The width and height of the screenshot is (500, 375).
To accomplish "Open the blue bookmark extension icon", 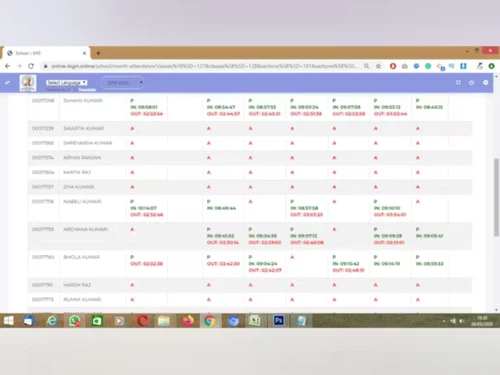I will point(463,66).
